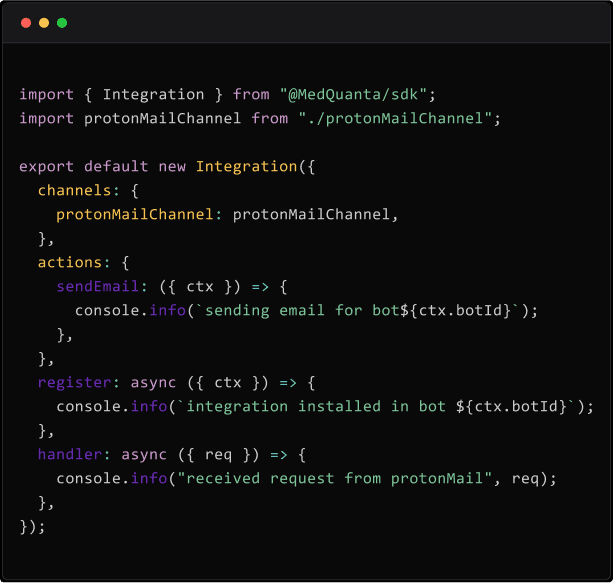Click the word "export" in code

point(47,167)
